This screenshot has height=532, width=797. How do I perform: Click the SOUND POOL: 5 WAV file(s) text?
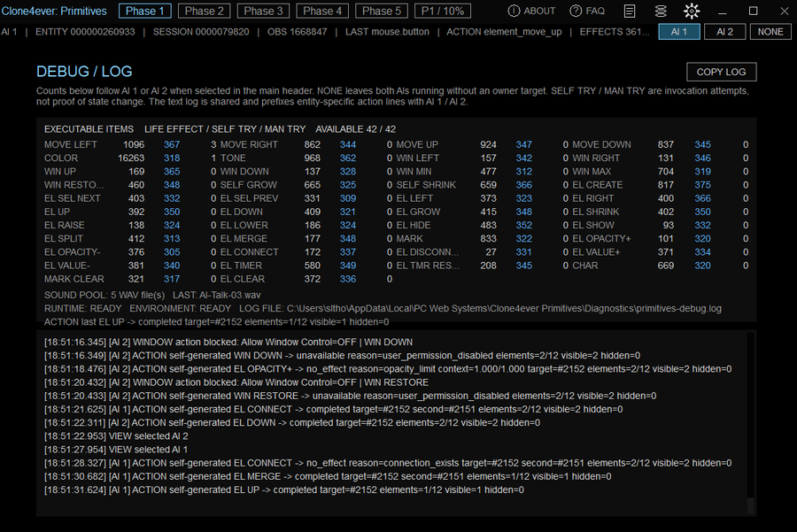tap(104, 296)
